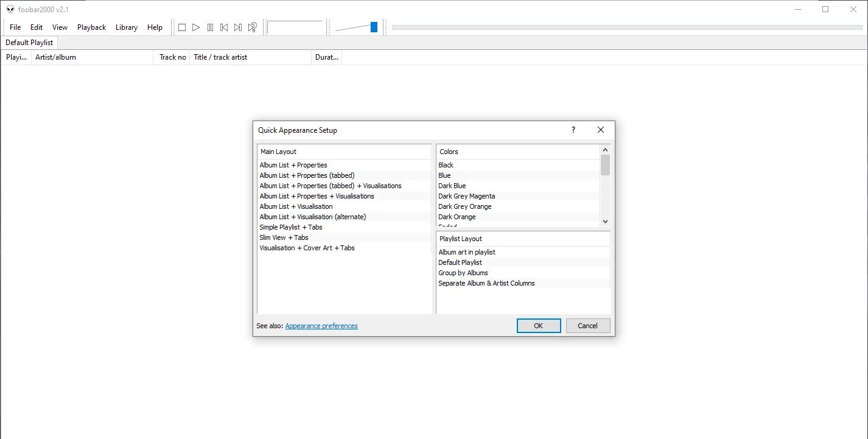
Task: Go to the previous track
Action: coord(224,27)
